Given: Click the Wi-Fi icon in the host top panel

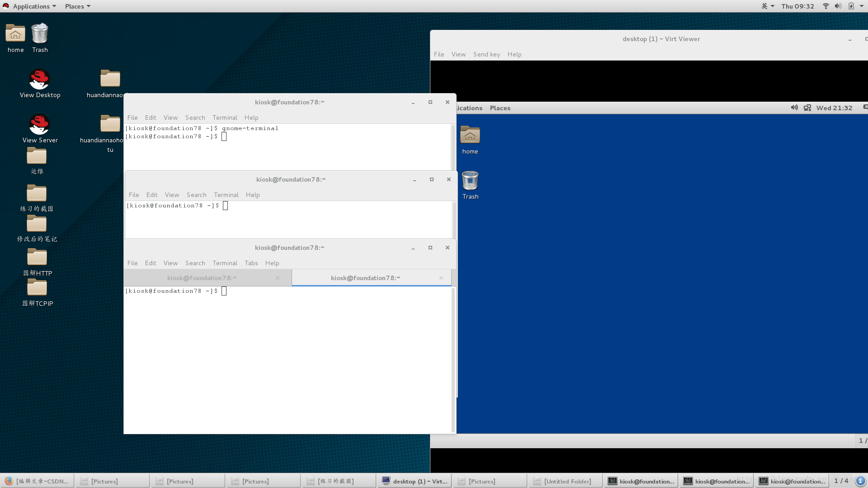Looking at the screenshot, I should pos(826,6).
